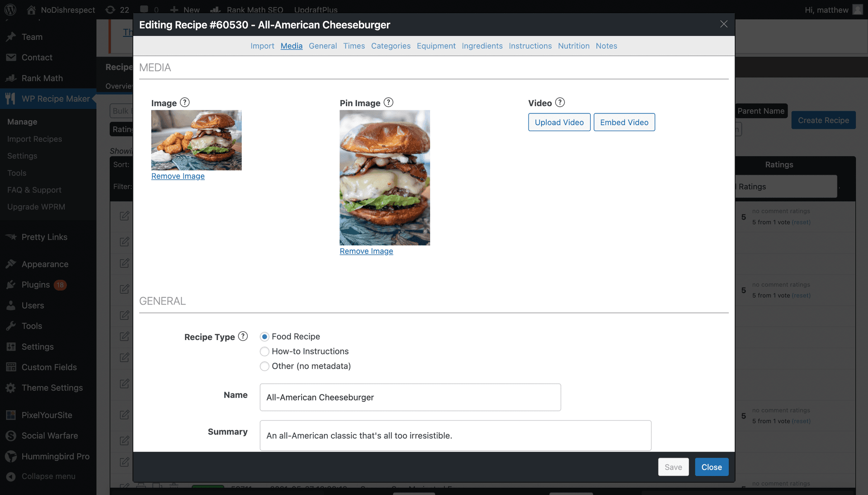Click the Embed Video button
Viewport: 868px width, 495px height.
click(624, 122)
